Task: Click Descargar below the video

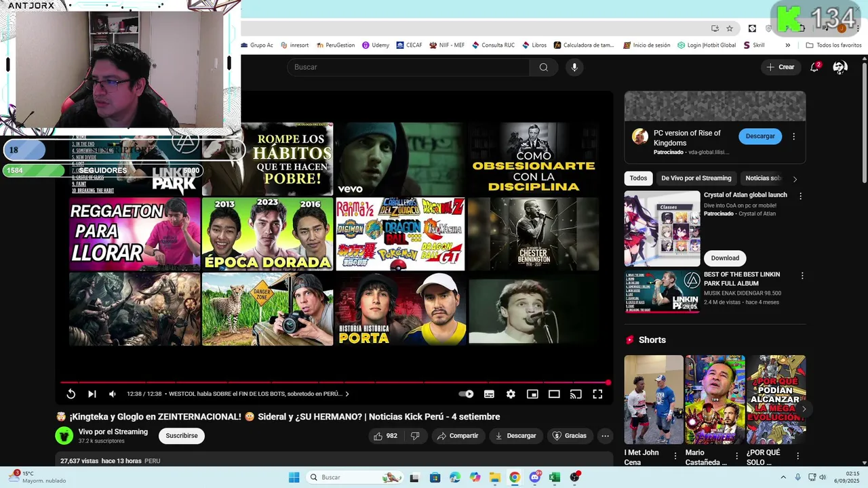Action: tap(515, 436)
